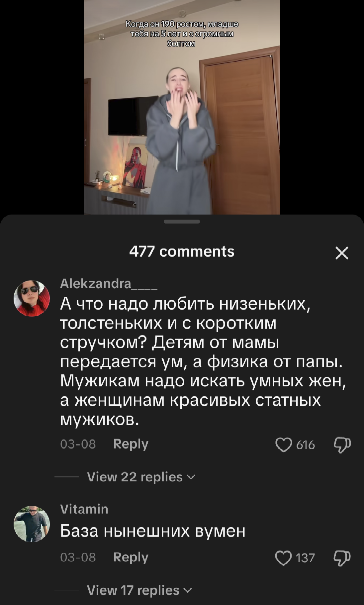
Task: Tap the video preview above the comments
Action: (x=182, y=107)
